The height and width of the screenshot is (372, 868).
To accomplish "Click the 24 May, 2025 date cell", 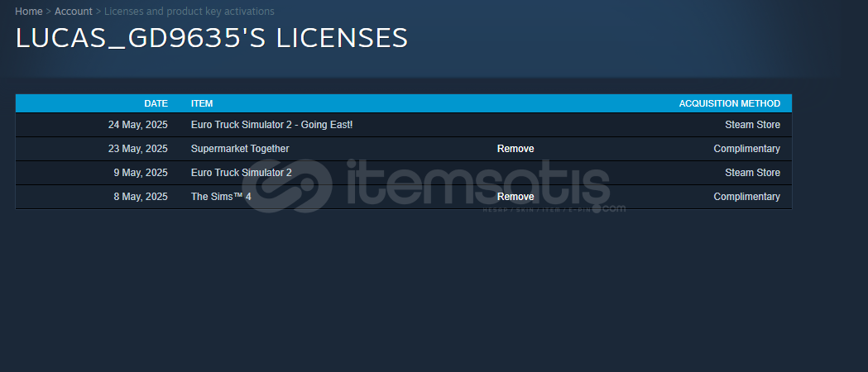I will [x=138, y=125].
